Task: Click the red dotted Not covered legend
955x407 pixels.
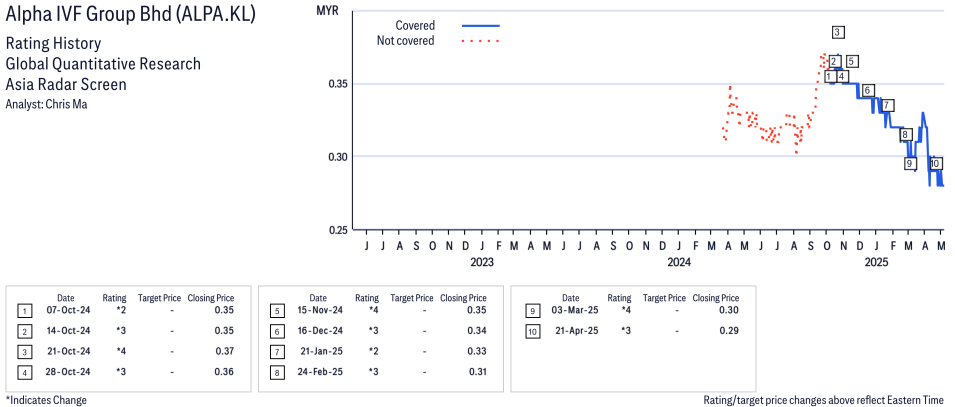Action: point(481,41)
